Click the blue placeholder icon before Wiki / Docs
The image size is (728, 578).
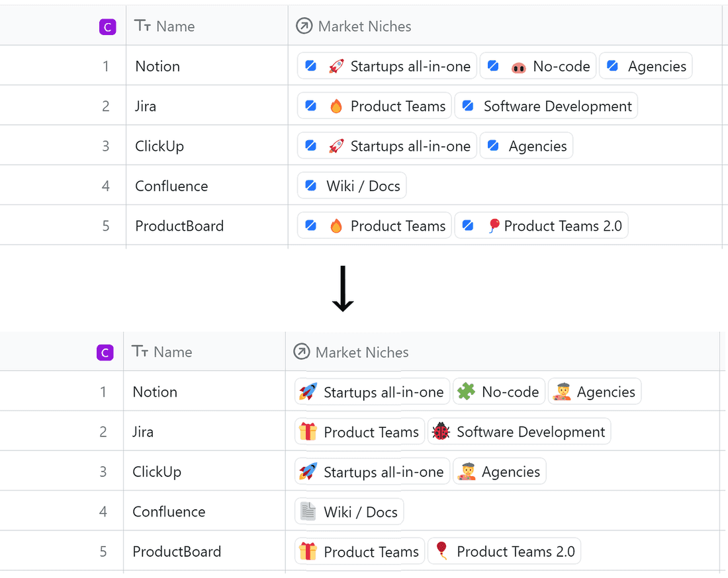tap(311, 186)
